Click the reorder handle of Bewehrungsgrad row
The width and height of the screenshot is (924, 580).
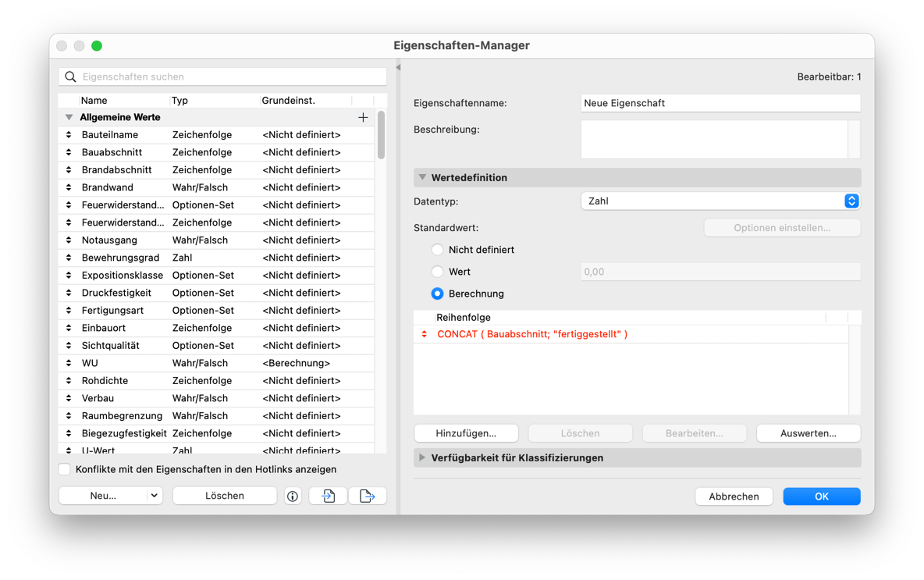(69, 258)
